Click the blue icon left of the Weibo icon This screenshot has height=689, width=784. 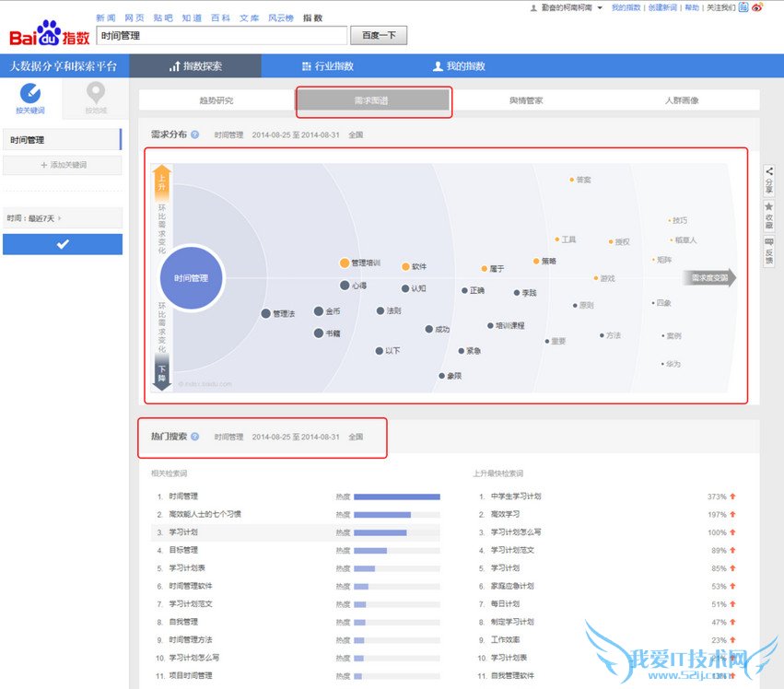(x=743, y=7)
